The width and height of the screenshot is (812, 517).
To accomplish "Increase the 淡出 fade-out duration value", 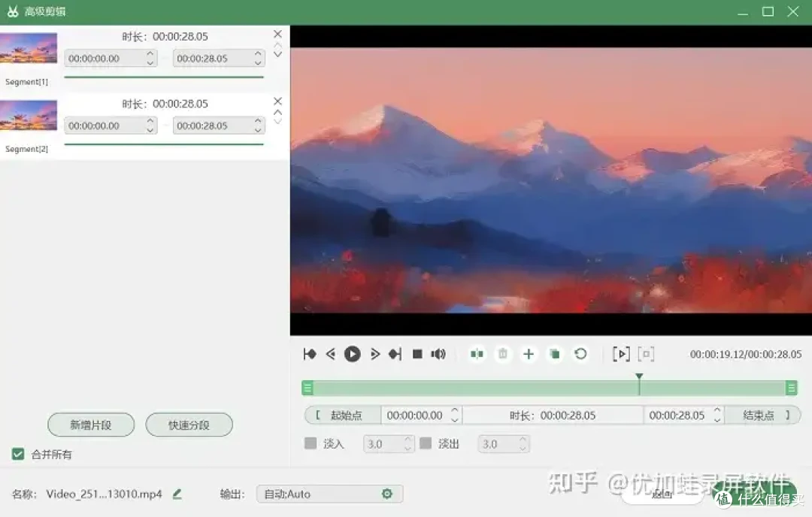I will click(523, 440).
